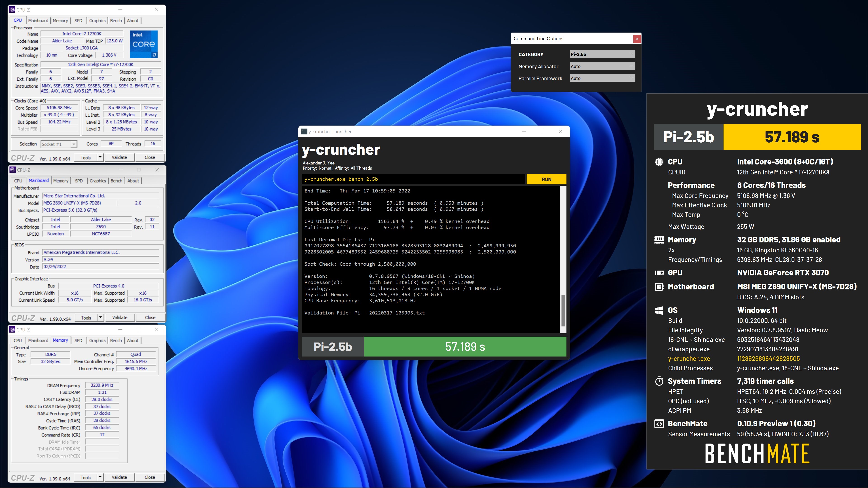The height and width of the screenshot is (488, 868).
Task: Click the y-cruncher console output scrollbar thumb
Action: tap(563, 310)
